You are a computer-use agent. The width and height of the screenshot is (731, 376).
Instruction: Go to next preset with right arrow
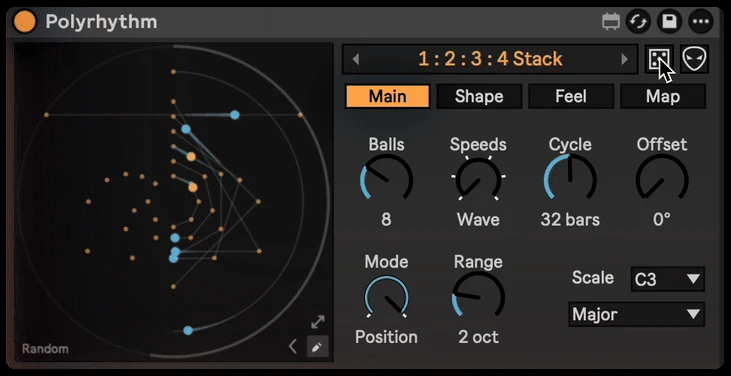pyautogui.click(x=624, y=59)
